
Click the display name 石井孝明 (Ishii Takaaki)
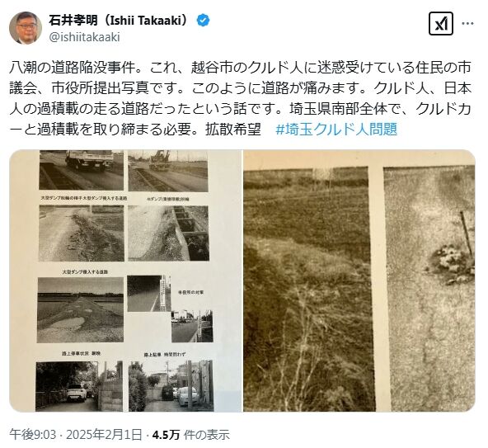coord(119,21)
